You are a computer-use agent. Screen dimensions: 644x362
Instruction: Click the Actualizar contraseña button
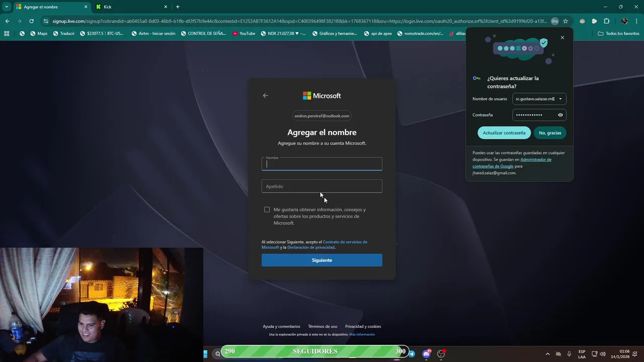pos(504,133)
